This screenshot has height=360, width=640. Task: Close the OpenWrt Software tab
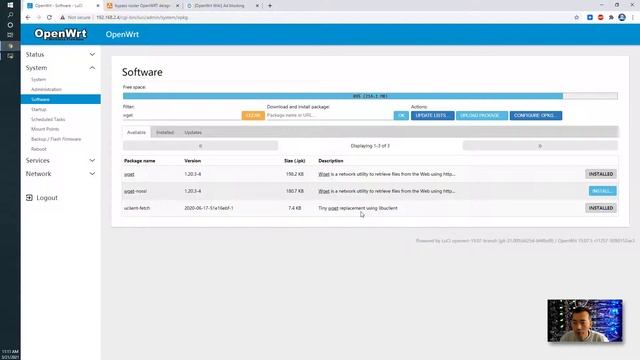98,6
